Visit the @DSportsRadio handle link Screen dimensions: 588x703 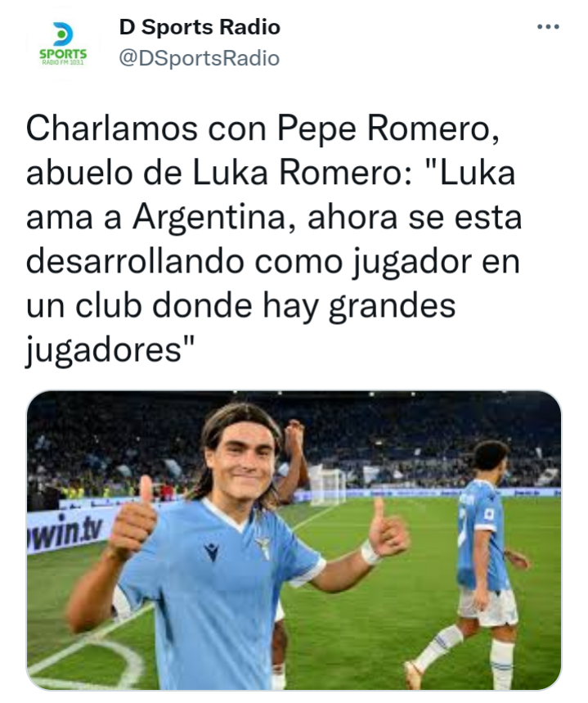coord(199,58)
